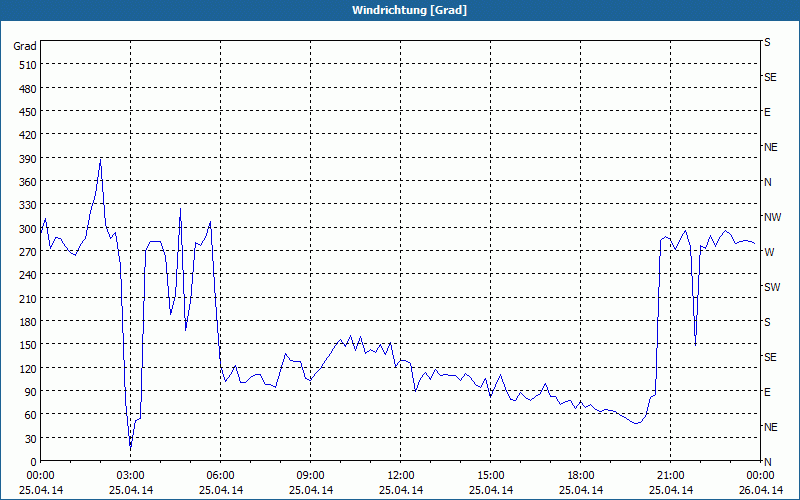Click the N compass label level with 360
Screen dimensions: 800x500
[768, 182]
